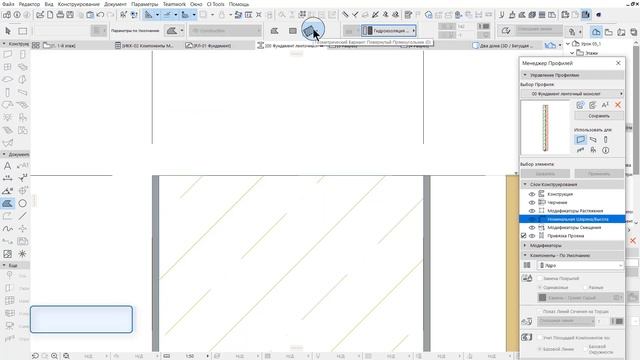
Task: Enable profile use for Beam
Action: pos(593,140)
